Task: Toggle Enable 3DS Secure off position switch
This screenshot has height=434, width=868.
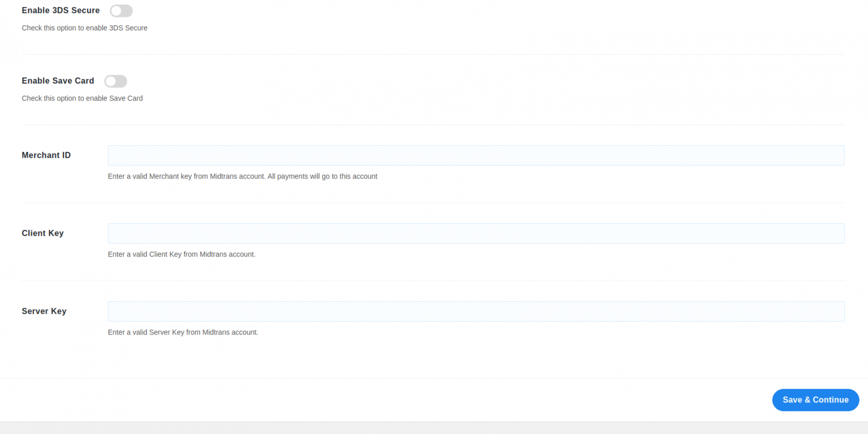Action: coord(121,10)
